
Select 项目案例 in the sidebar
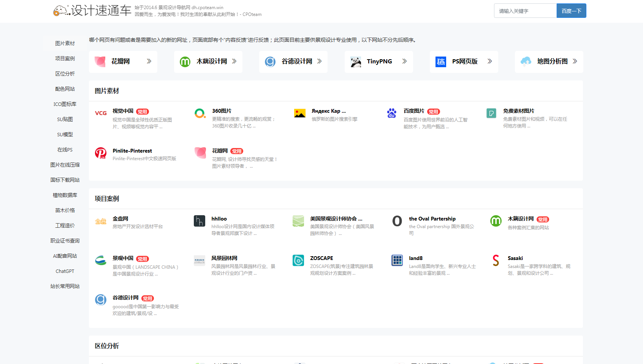click(x=65, y=58)
